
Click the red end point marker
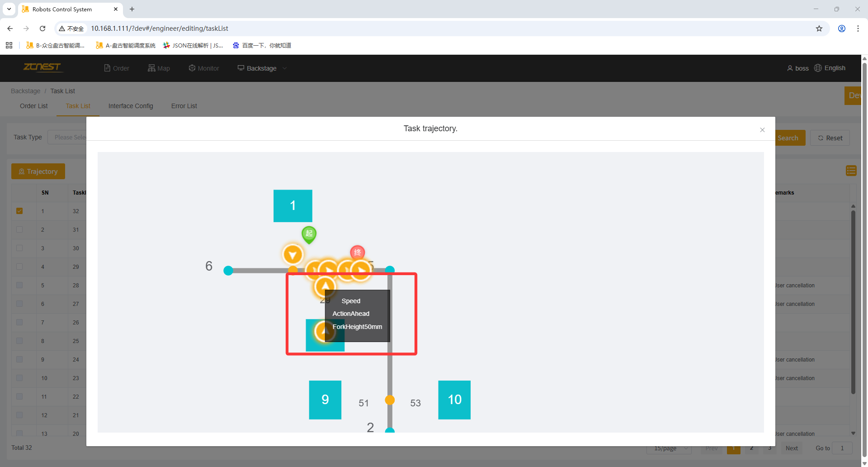pyautogui.click(x=357, y=253)
